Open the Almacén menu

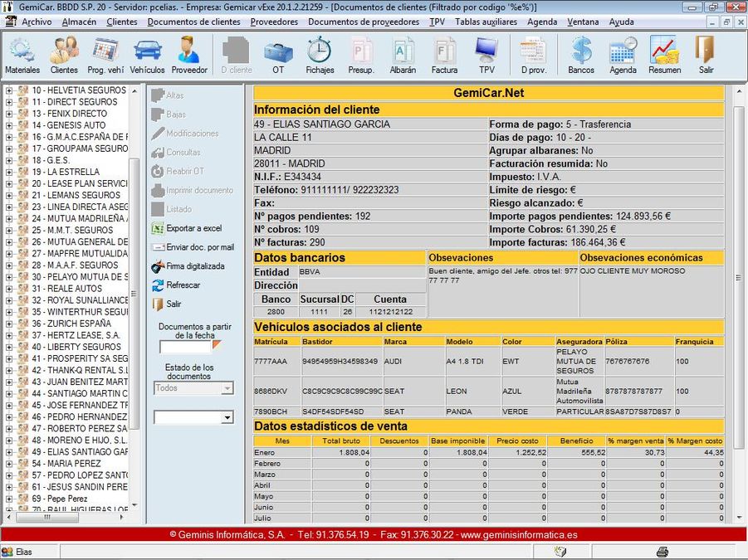(79, 22)
